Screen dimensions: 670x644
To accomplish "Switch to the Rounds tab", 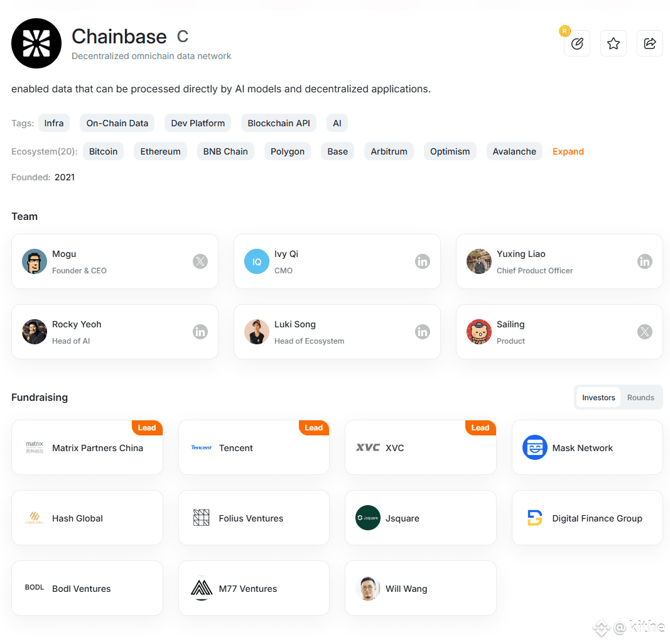I will [640, 397].
